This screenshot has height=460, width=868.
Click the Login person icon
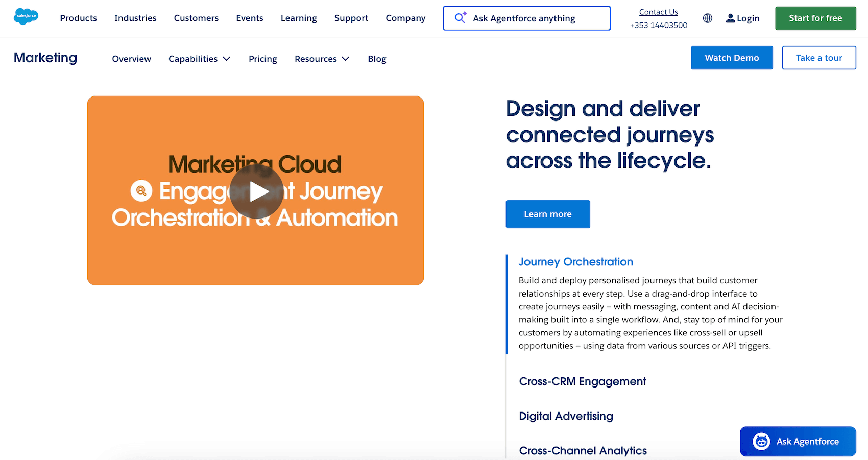[x=730, y=18]
